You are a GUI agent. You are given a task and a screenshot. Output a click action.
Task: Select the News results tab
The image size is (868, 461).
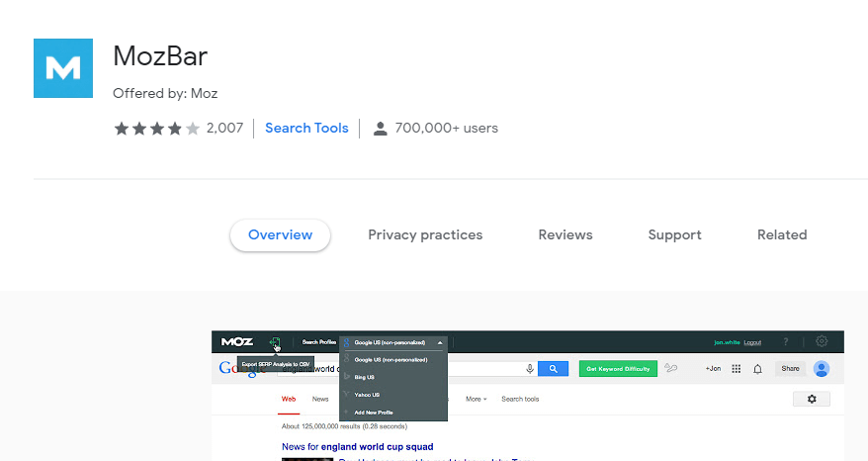[320, 399]
